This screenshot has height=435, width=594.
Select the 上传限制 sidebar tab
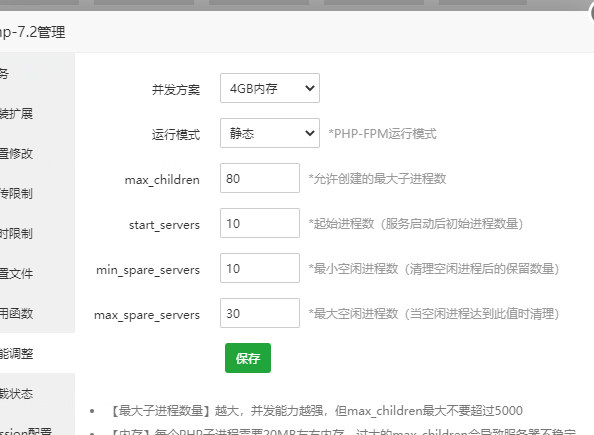(37, 193)
